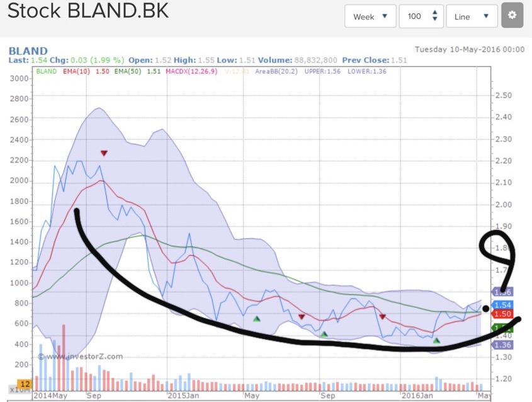
Task: Click the EMA(10) legend label
Action: coord(76,71)
